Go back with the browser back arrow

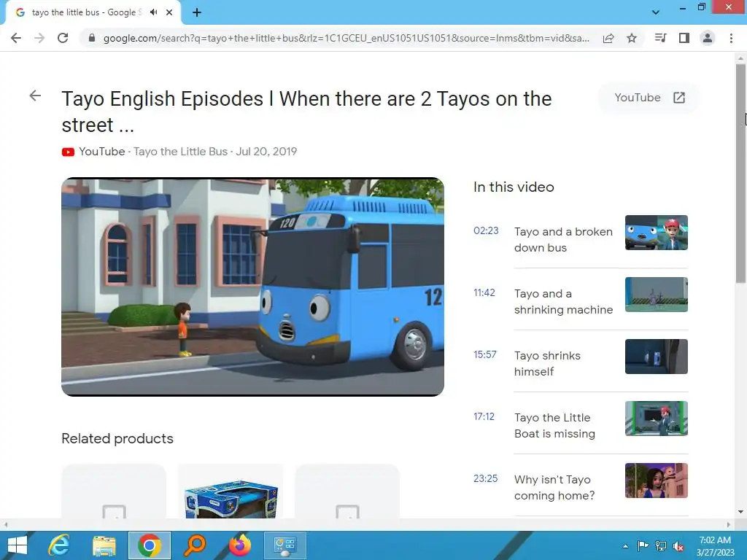[x=16, y=38]
